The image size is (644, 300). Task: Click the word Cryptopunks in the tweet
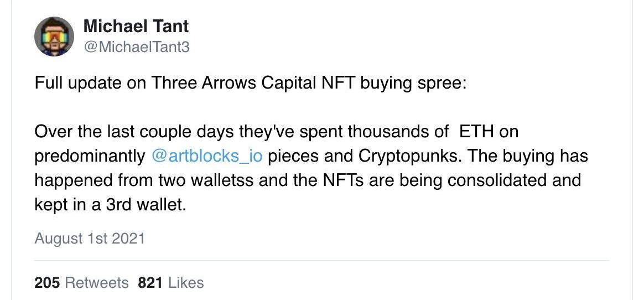pyautogui.click(x=410, y=157)
